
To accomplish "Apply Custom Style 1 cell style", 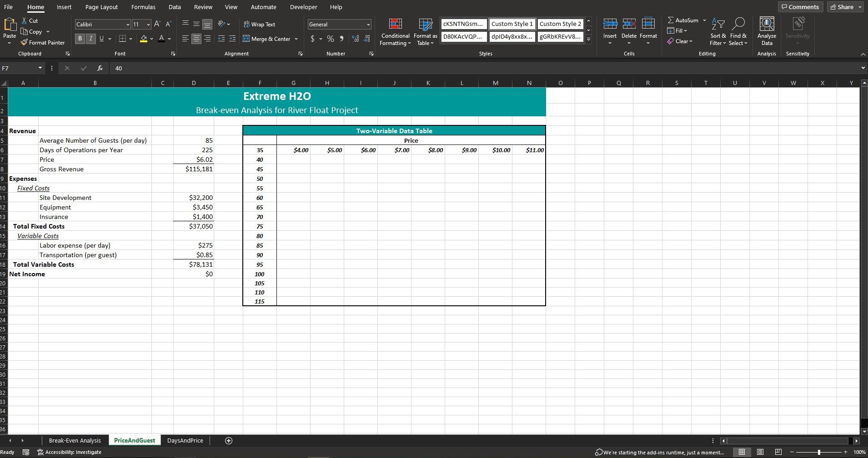I will click(512, 24).
